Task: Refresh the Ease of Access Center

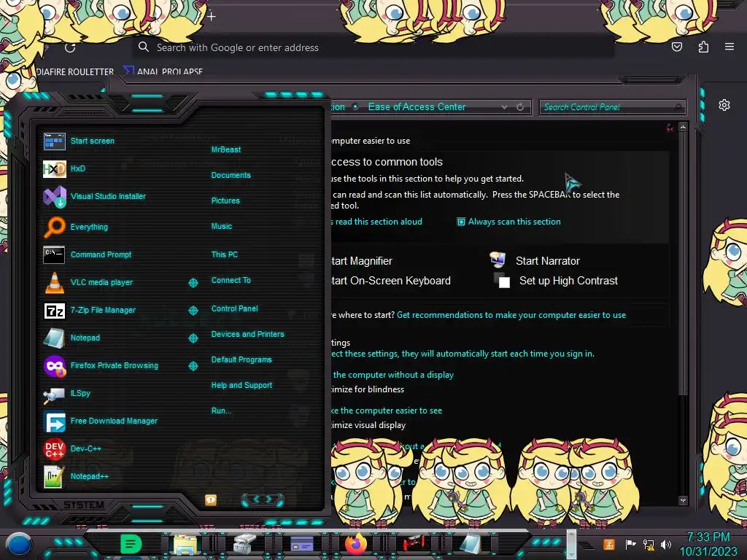Action: (x=520, y=107)
